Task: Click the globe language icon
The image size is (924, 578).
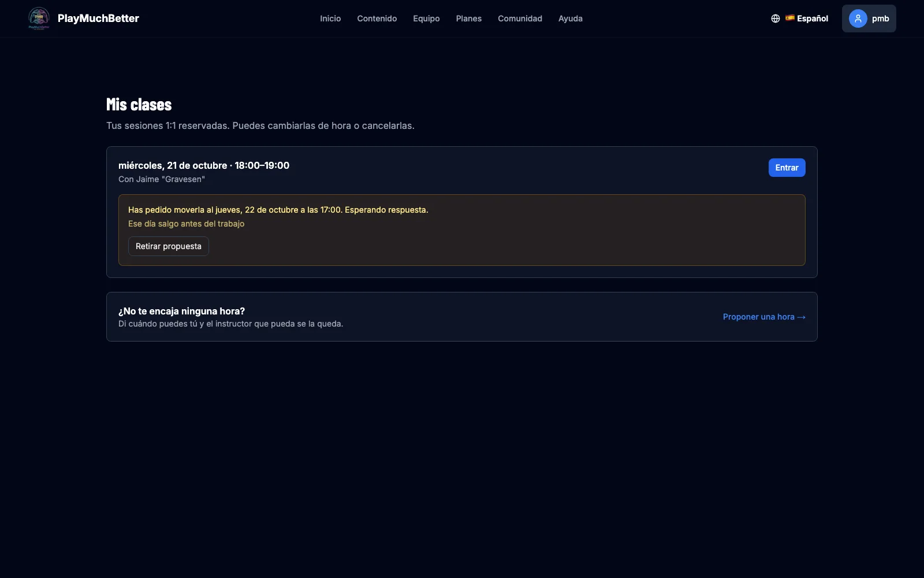Action: (776, 18)
